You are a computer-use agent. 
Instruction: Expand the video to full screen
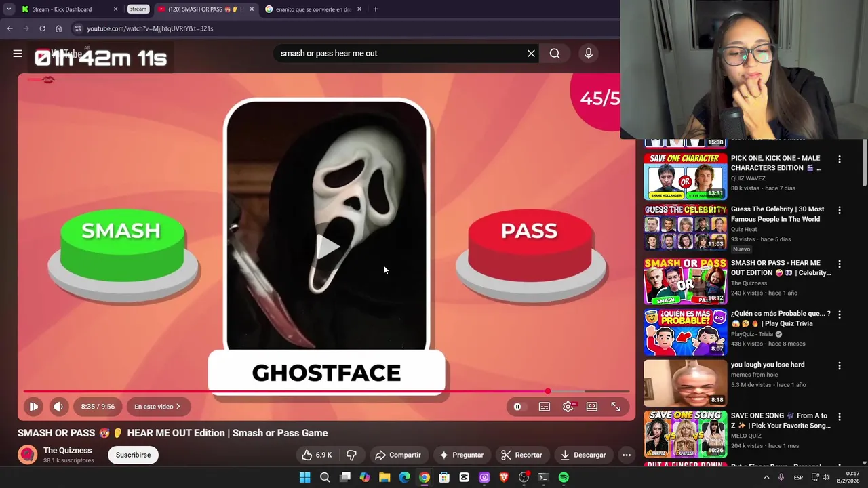click(616, 407)
